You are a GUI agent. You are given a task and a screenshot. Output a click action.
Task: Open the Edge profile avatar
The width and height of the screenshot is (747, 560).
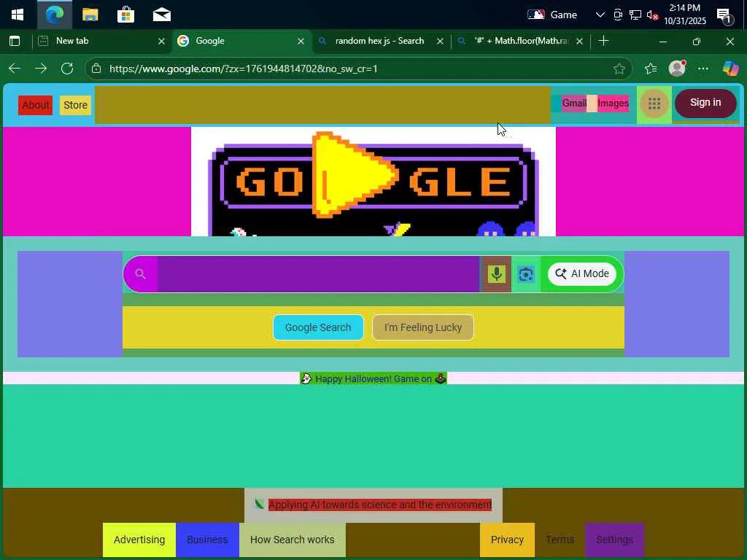click(677, 69)
